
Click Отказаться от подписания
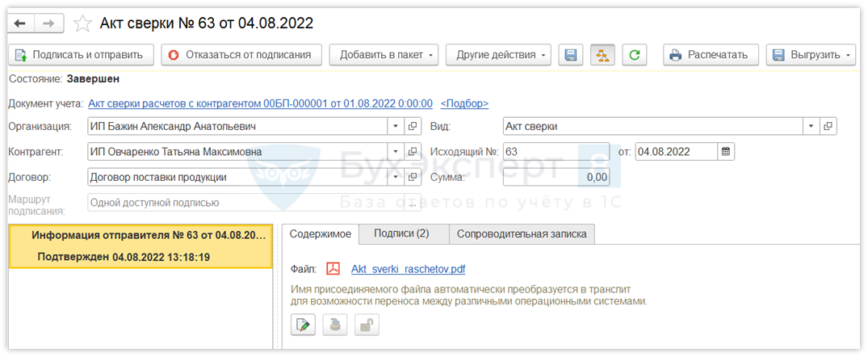pyautogui.click(x=241, y=55)
